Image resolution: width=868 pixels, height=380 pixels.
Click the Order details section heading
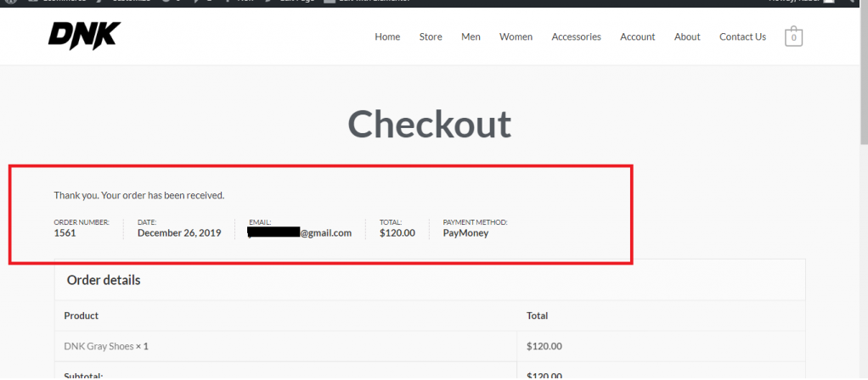click(x=104, y=280)
